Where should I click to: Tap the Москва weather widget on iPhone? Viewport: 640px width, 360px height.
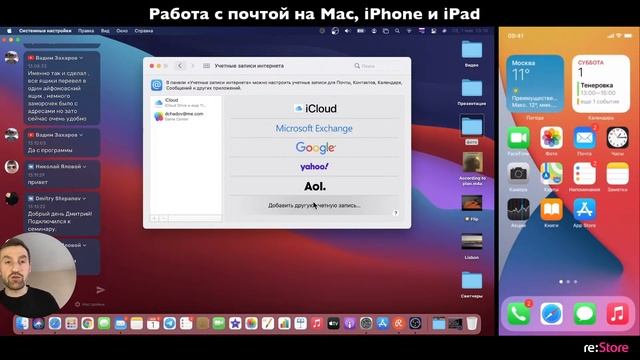(x=535, y=84)
